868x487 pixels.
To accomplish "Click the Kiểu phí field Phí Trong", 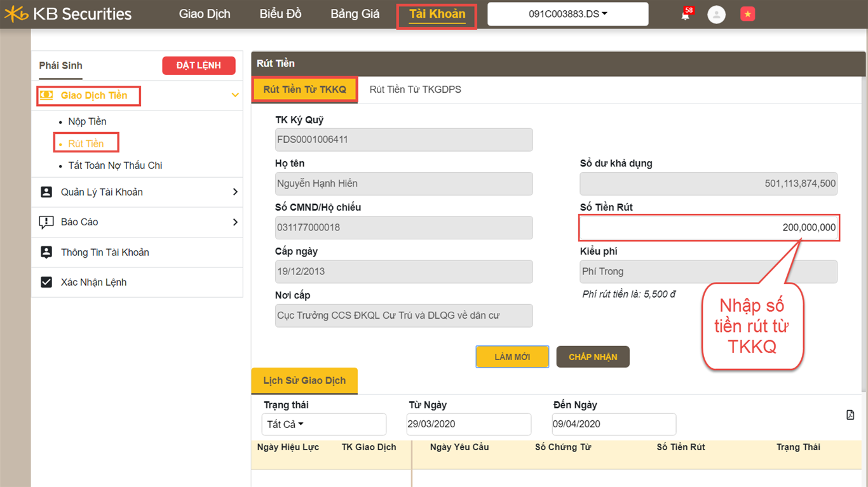I will pos(709,272).
